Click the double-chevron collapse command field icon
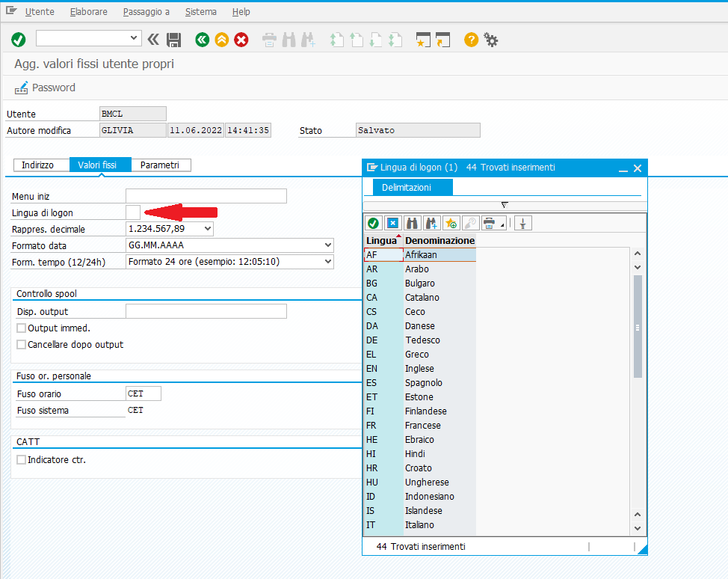 (x=153, y=40)
